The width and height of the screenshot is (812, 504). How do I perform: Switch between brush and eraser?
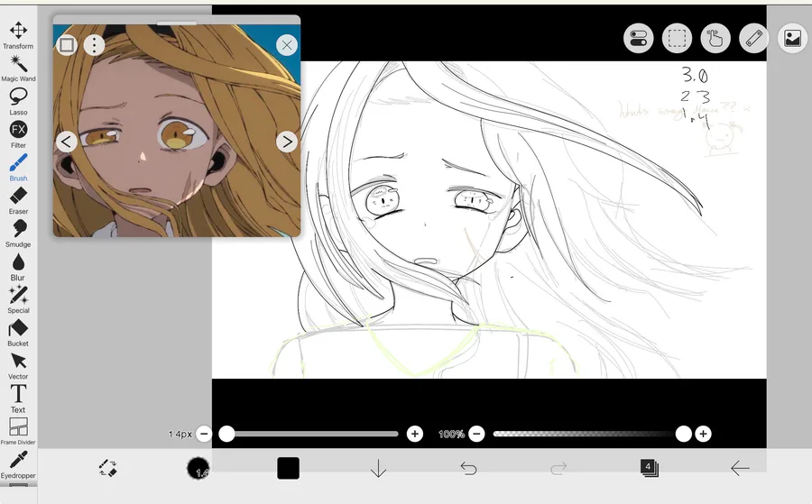[107, 468]
